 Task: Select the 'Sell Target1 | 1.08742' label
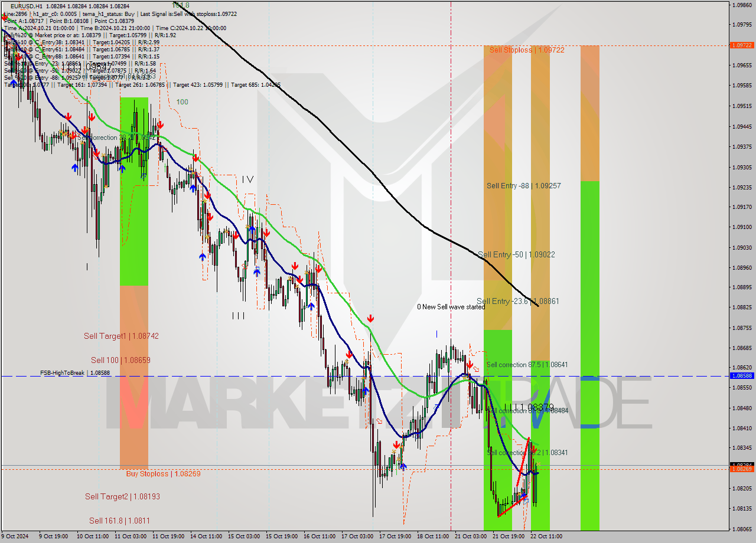[x=121, y=336]
